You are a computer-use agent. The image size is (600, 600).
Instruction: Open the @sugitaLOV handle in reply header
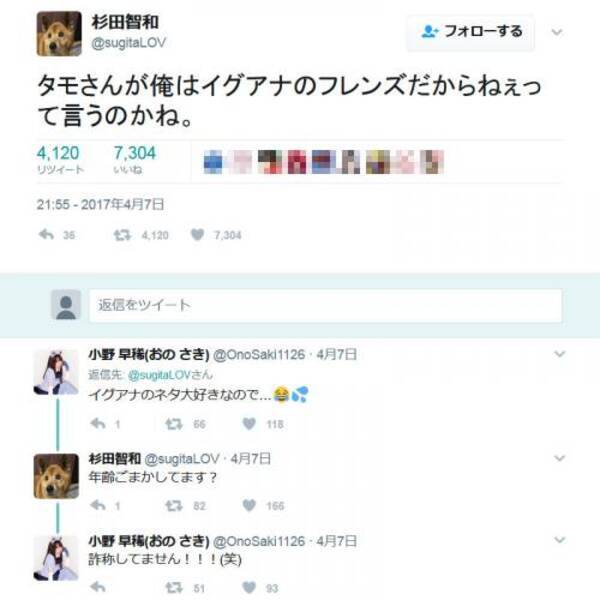pos(159,375)
